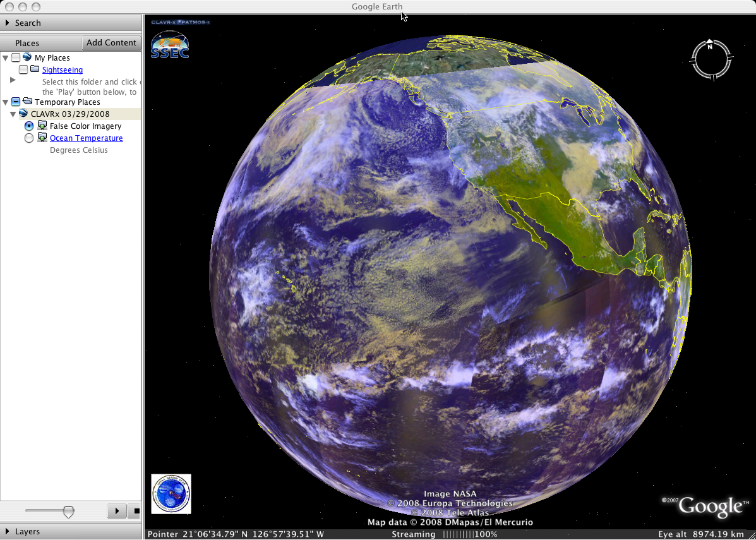756x540 pixels.
Task: Collapse the CLAVRx 03/29/2008 item
Action: 13,114
